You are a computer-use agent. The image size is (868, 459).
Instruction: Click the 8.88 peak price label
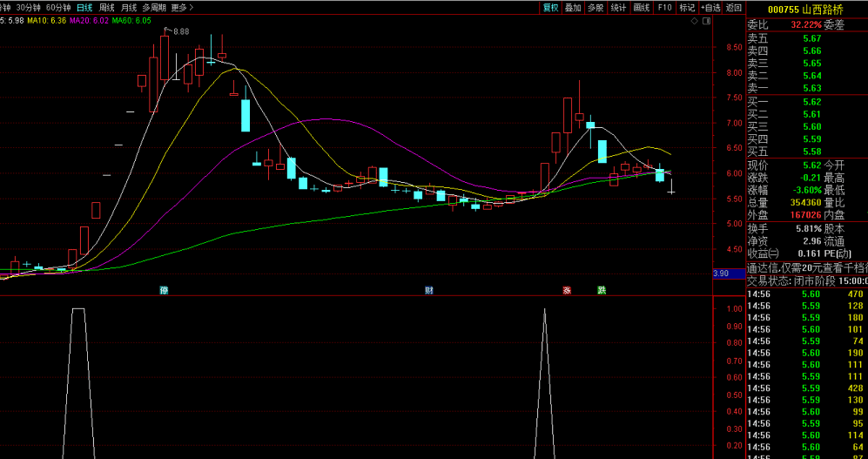[181, 31]
